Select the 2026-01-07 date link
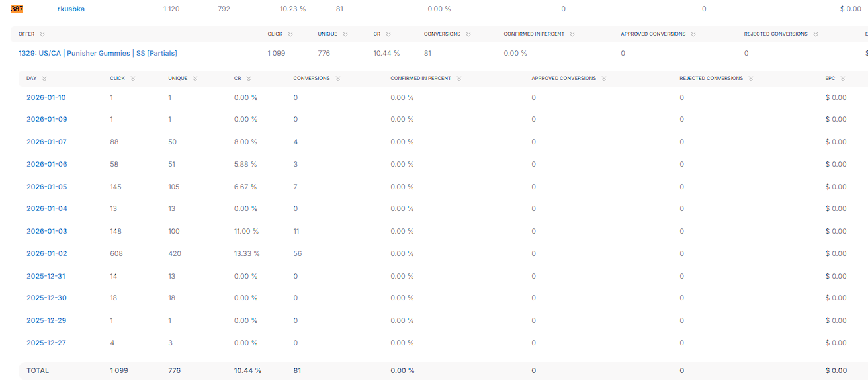Image resolution: width=868 pixels, height=387 pixels. (x=46, y=142)
